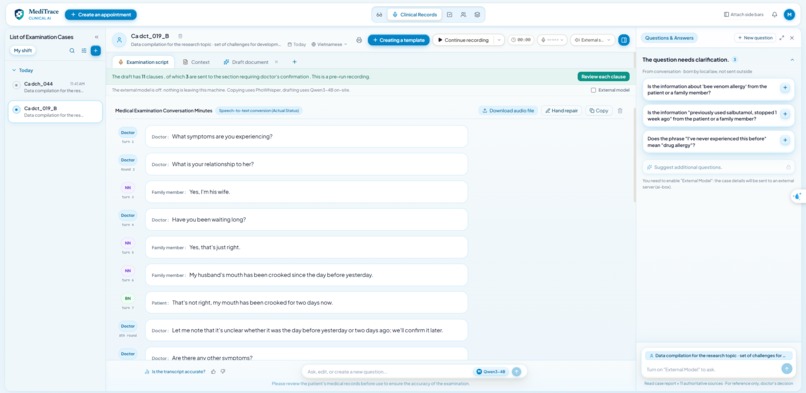806x393 pixels.
Task: Give thumbs up for transcript accuracy
Action: 213,371
